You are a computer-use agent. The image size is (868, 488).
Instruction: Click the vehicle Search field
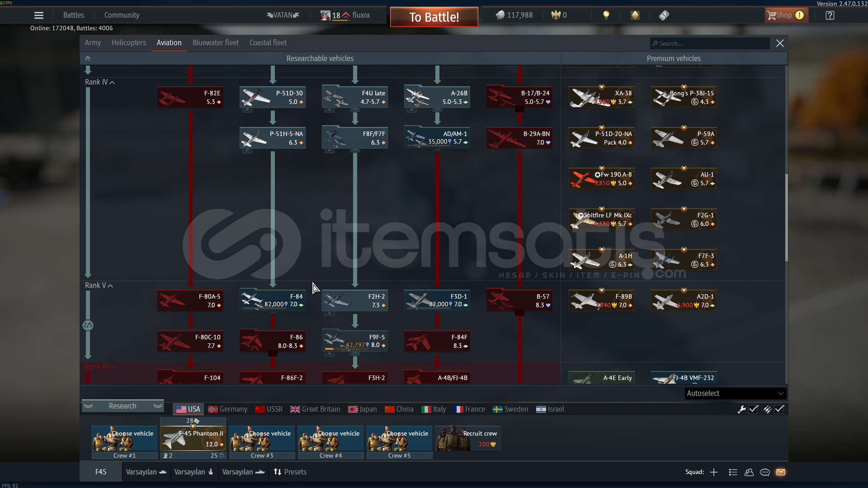click(x=710, y=43)
